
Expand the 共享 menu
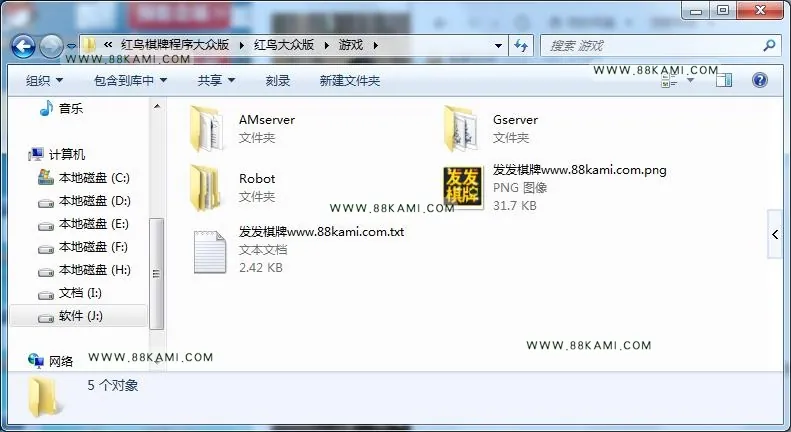click(216, 80)
